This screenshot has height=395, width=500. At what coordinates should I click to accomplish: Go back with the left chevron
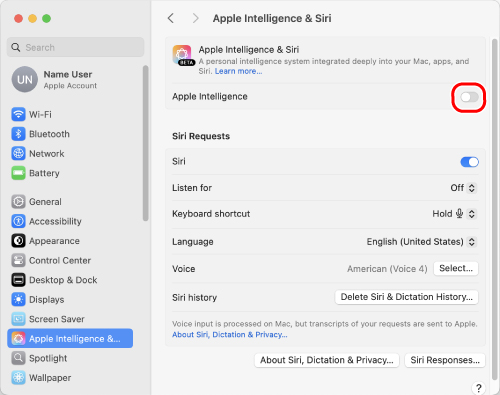[x=171, y=18]
